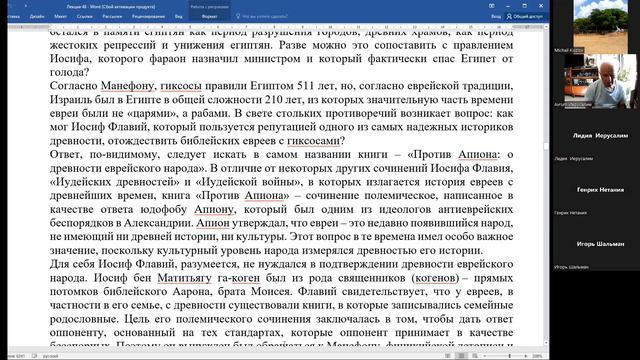Click the word count in status bar
Image resolution: width=640 pixels, height=360 pixels.
point(16,356)
